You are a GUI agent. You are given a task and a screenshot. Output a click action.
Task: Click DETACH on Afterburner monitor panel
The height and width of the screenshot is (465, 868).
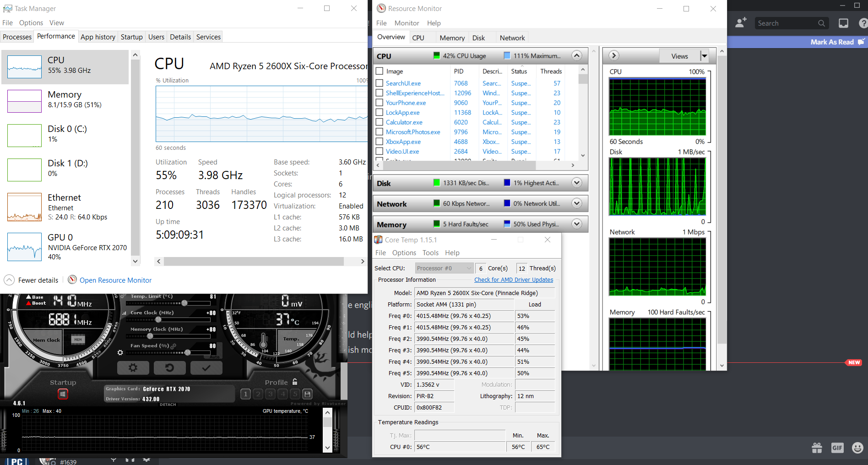coord(168,405)
